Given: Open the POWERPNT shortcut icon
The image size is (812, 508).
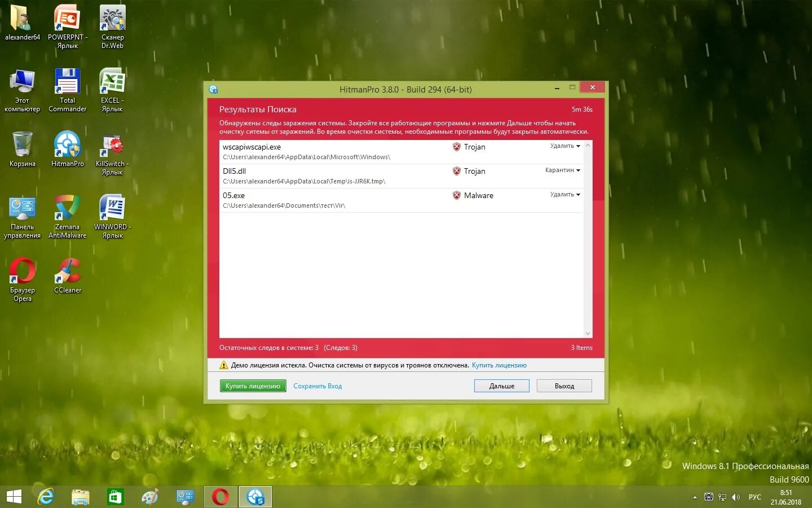Looking at the screenshot, I should click(67, 18).
